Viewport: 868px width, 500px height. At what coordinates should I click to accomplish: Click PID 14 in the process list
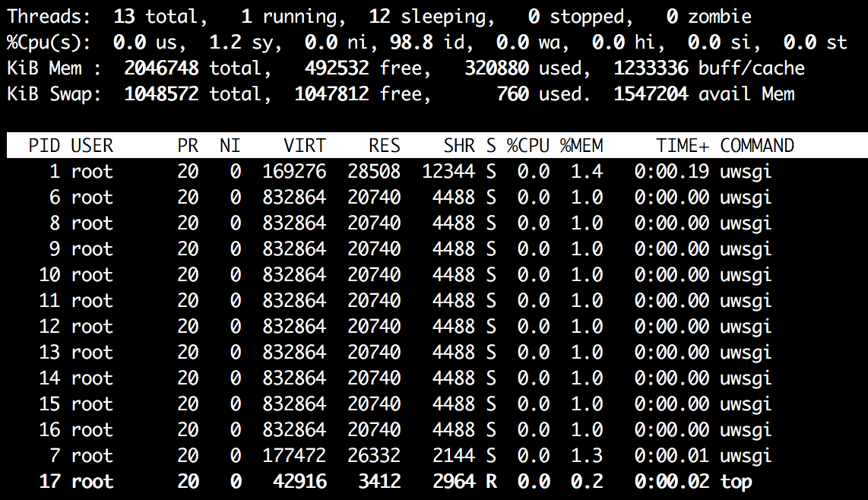click(49, 378)
